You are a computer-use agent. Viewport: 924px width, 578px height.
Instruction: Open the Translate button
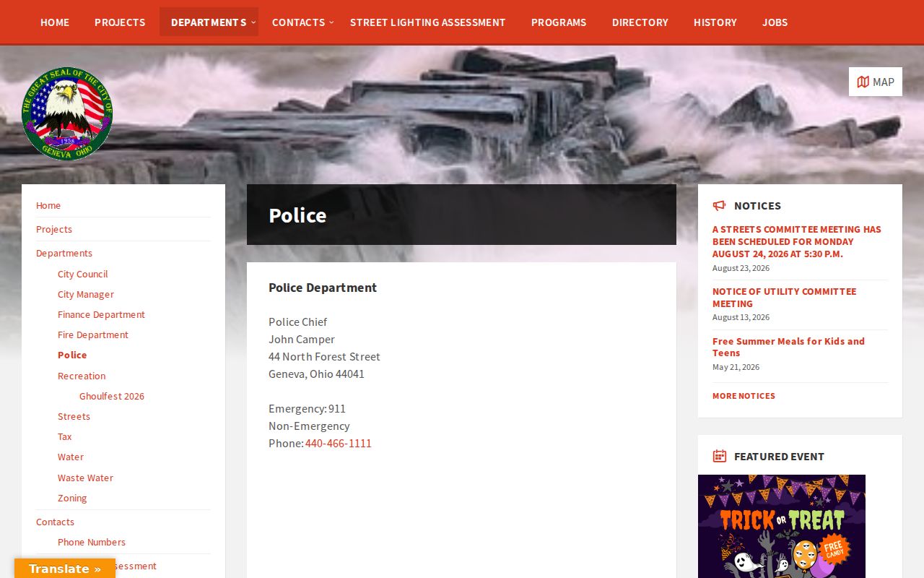coord(65,569)
